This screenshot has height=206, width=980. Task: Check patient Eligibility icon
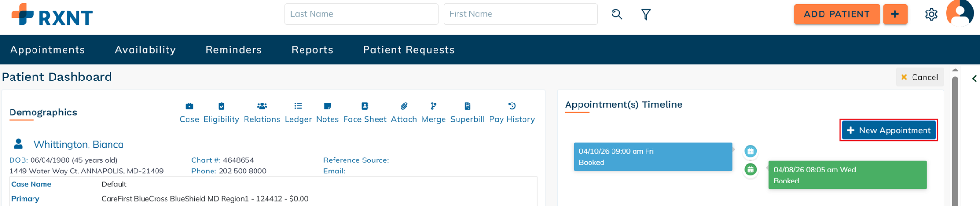coord(221,106)
